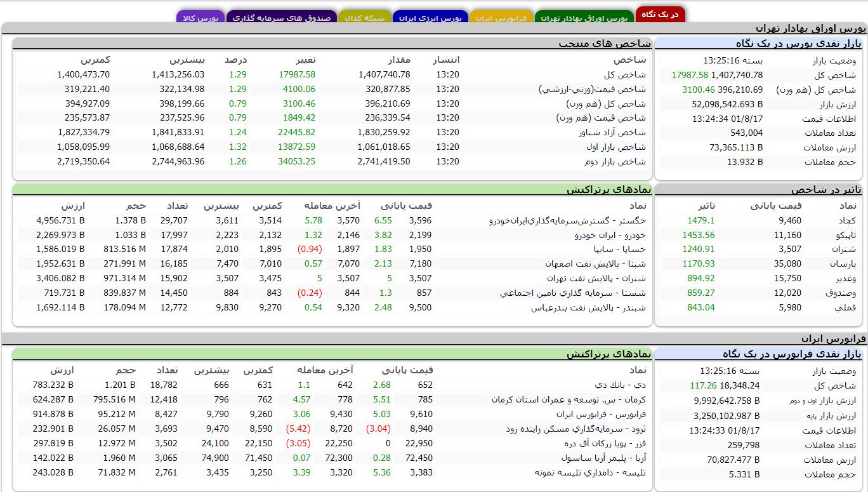
Task: Click تلیسه - دامداری تلیسه نمونه
Action: (589, 473)
